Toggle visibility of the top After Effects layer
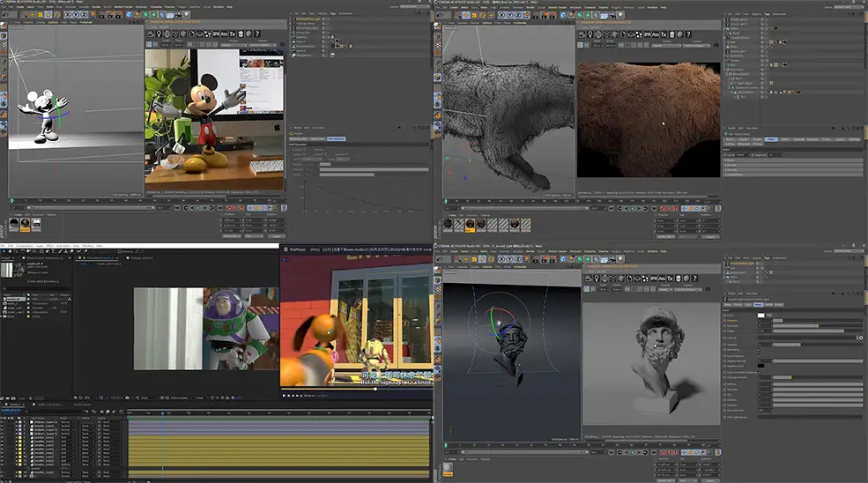The image size is (868, 483). click(x=3, y=422)
